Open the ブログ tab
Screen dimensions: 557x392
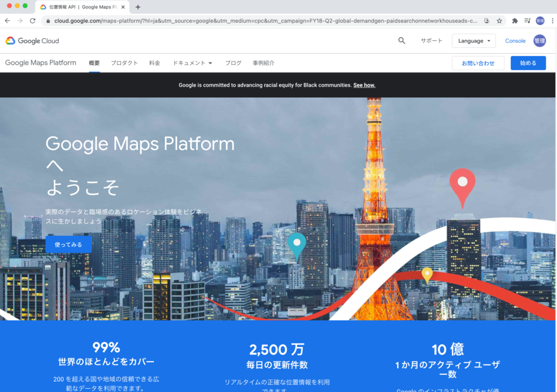click(233, 63)
